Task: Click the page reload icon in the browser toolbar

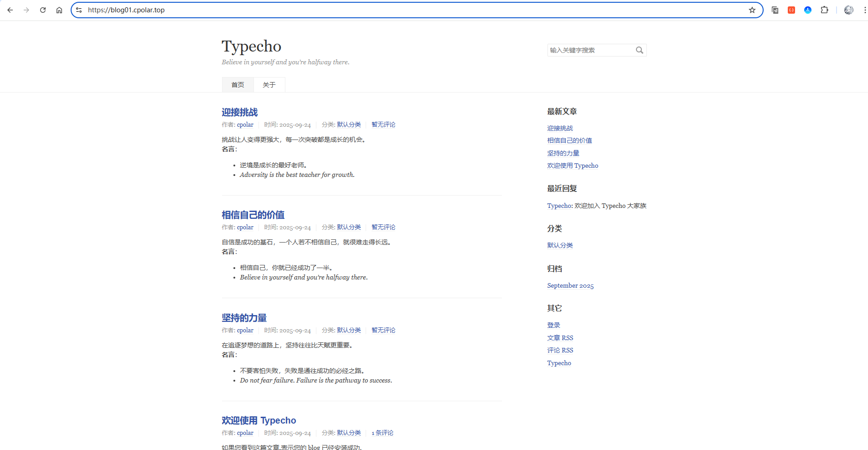Action: pyautogui.click(x=42, y=10)
